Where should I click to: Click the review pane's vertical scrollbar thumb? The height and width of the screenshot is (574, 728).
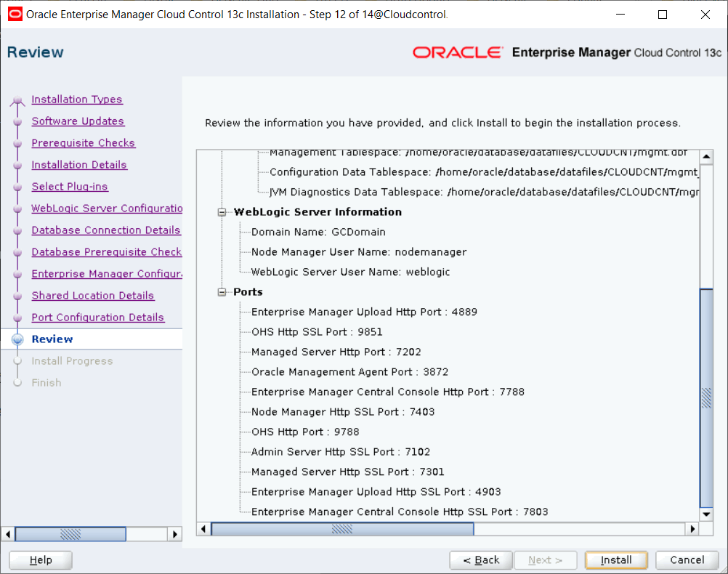coord(706,398)
